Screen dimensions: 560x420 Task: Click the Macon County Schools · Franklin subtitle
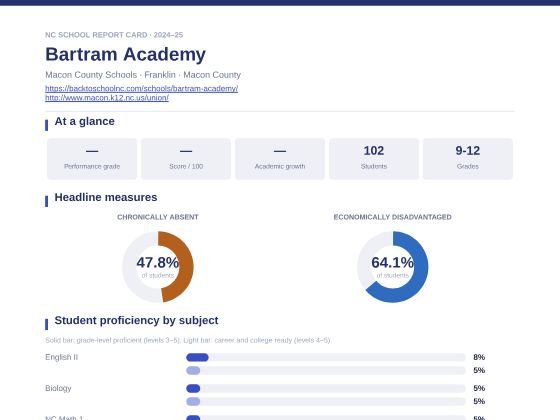coord(143,75)
